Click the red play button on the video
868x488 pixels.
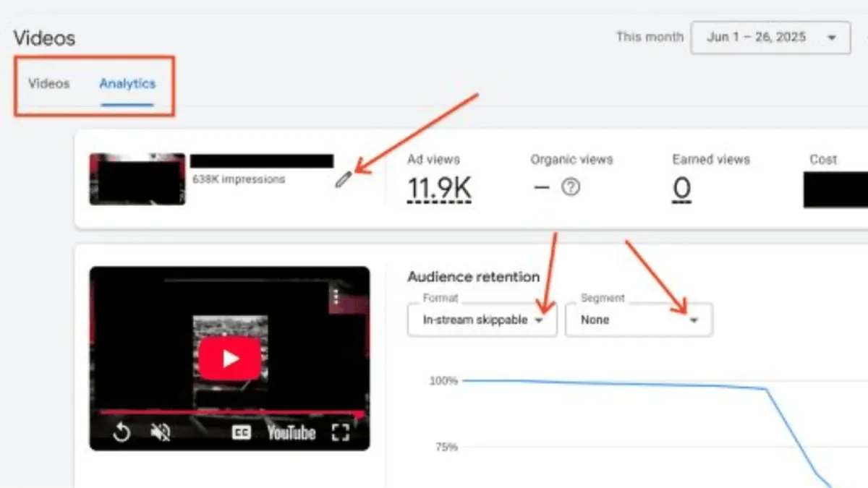click(230, 356)
